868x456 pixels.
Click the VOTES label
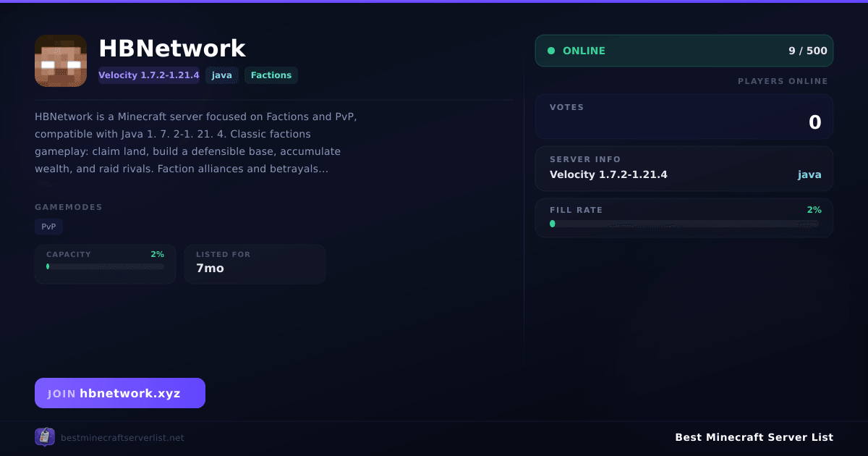click(x=566, y=107)
